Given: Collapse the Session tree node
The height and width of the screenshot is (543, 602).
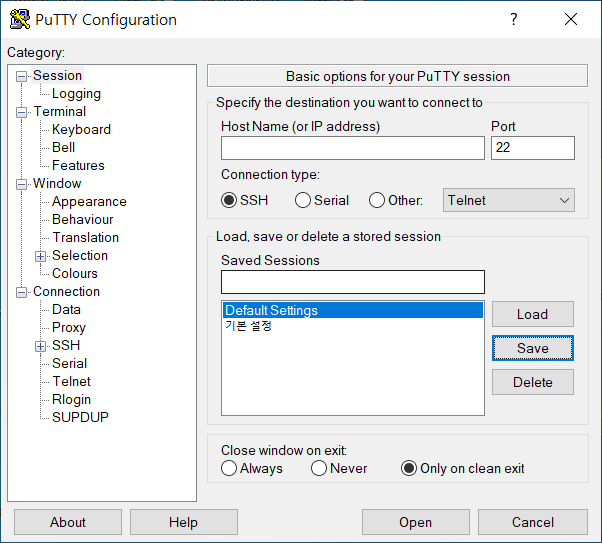Looking at the screenshot, I should (21, 76).
